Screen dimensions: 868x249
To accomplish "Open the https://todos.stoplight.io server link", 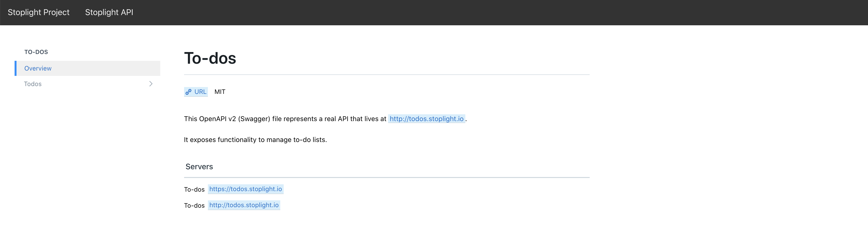I will (246, 189).
